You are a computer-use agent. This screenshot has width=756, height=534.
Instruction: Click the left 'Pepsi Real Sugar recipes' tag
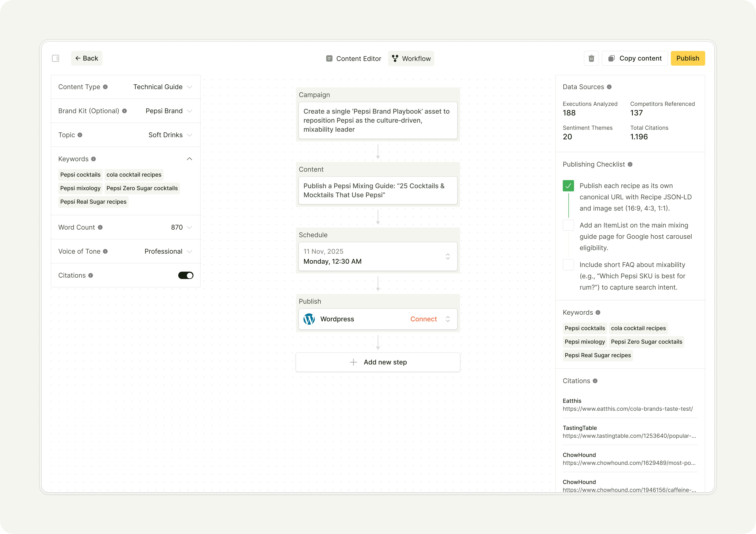tap(93, 202)
